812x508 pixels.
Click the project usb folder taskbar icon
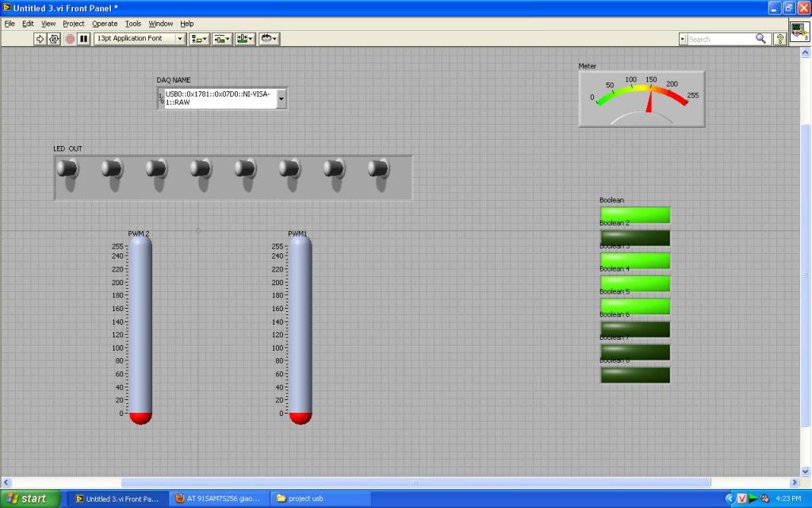[282, 498]
